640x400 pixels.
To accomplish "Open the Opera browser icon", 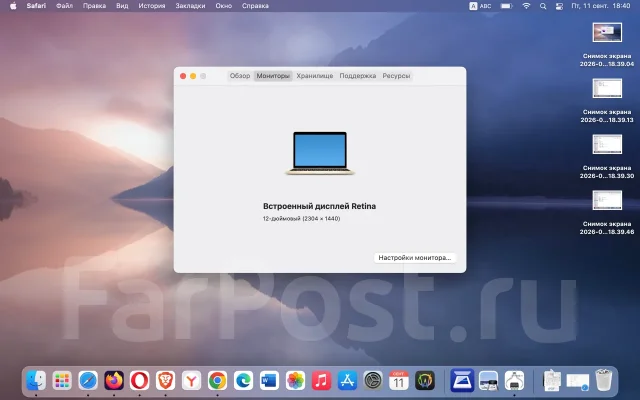I will [140, 380].
